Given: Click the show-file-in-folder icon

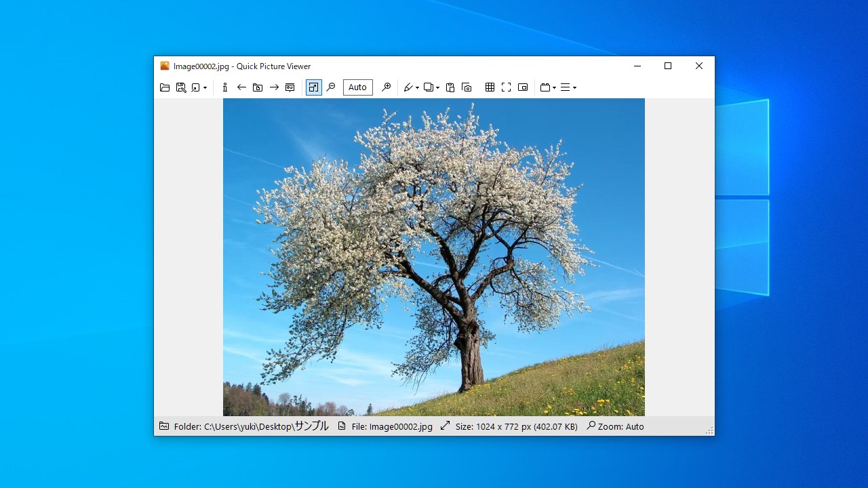Looking at the screenshot, I should (x=258, y=87).
